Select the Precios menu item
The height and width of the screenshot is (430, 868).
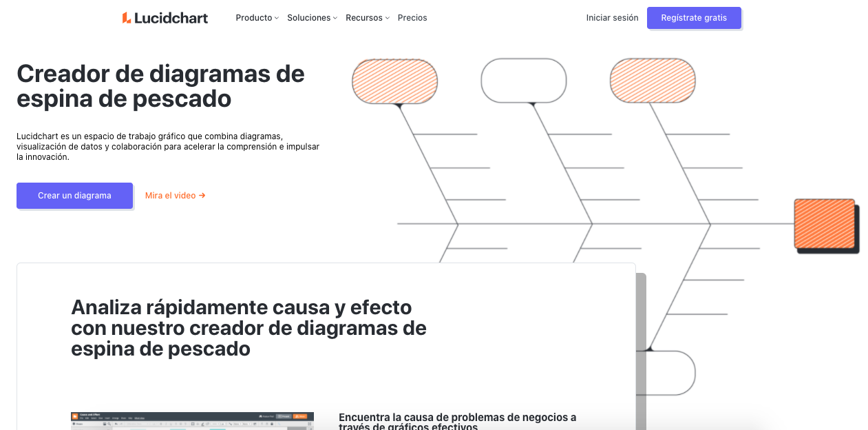click(x=412, y=18)
